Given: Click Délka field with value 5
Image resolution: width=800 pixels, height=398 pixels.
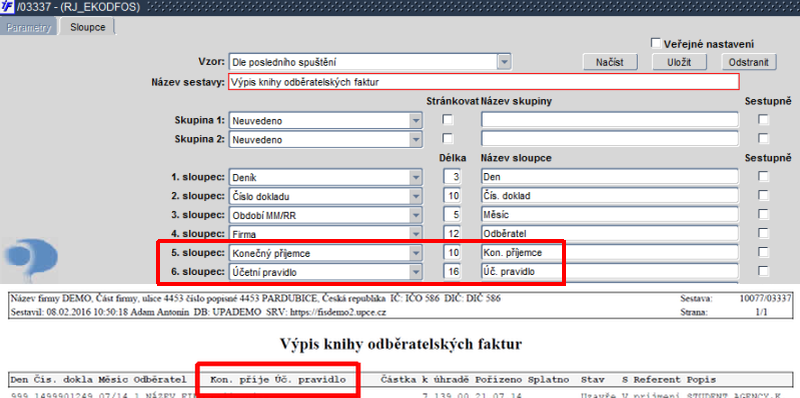Looking at the screenshot, I should [x=452, y=214].
